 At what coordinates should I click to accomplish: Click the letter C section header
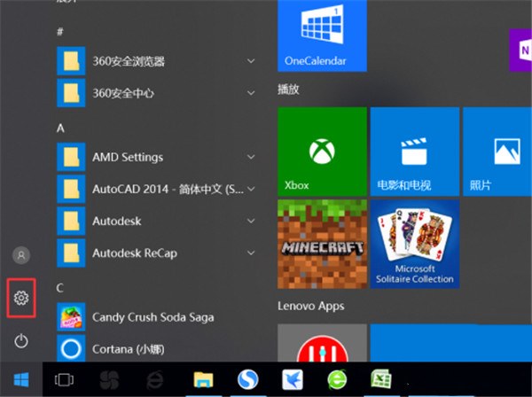60,288
